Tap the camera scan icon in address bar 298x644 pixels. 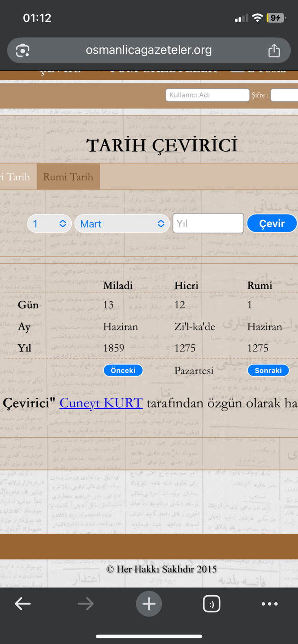click(x=22, y=51)
